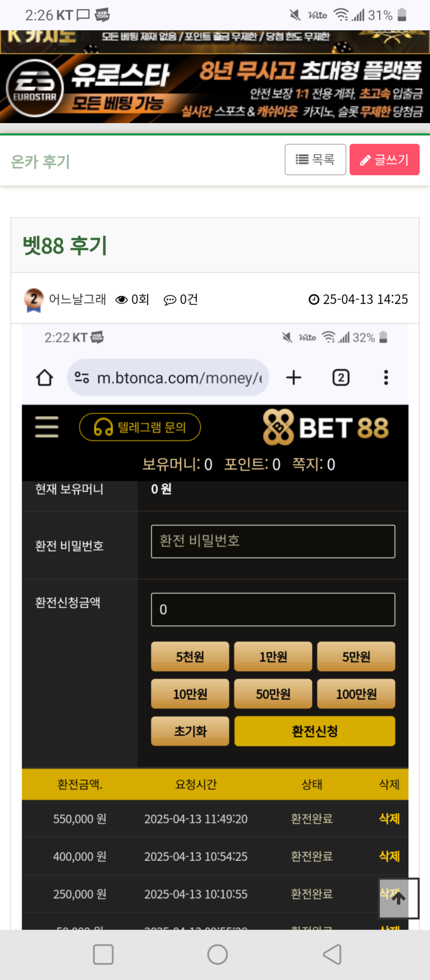Viewport: 430px width, 980px height.
Task: Select the 5천원 amount button
Action: [x=190, y=656]
